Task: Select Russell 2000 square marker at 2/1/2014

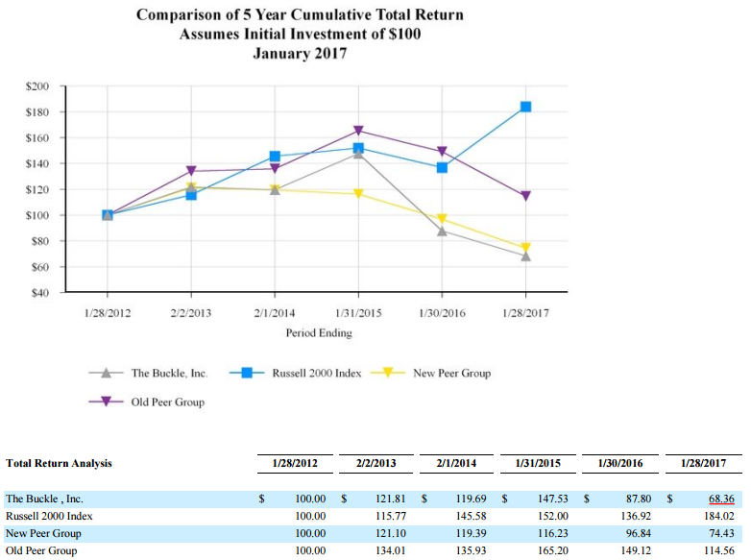Action: pos(275,156)
